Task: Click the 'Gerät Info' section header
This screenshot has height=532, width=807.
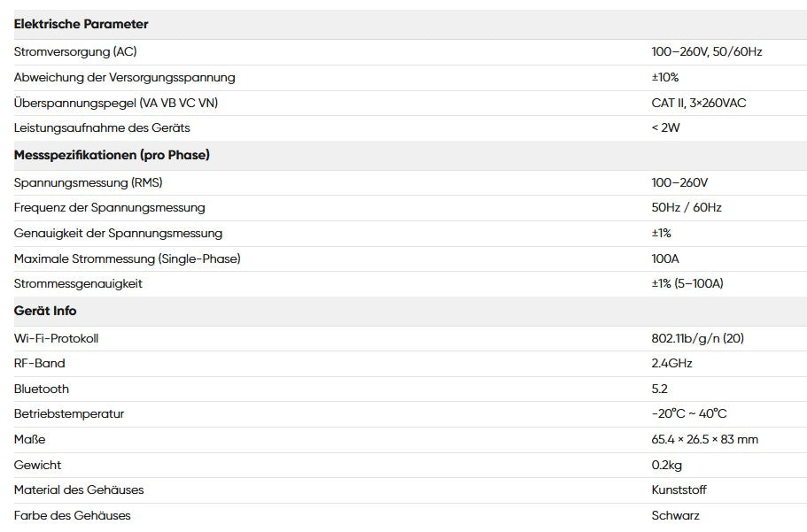Action: pyautogui.click(x=45, y=311)
